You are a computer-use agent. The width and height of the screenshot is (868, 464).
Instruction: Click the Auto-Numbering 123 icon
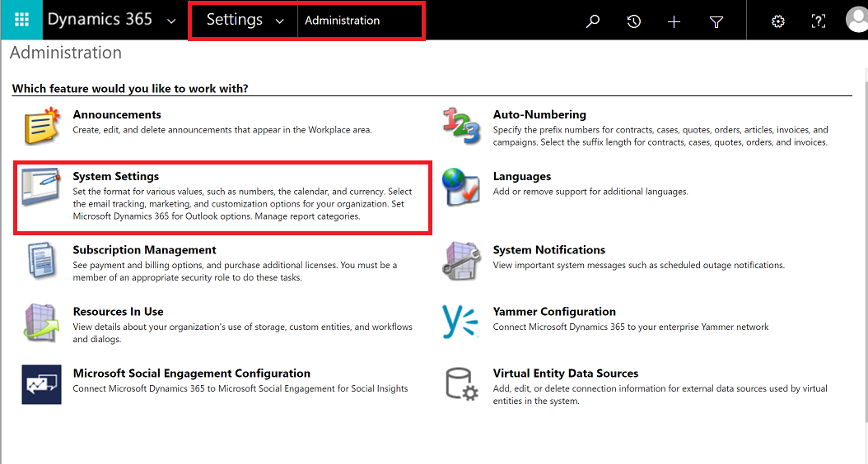[461, 126]
